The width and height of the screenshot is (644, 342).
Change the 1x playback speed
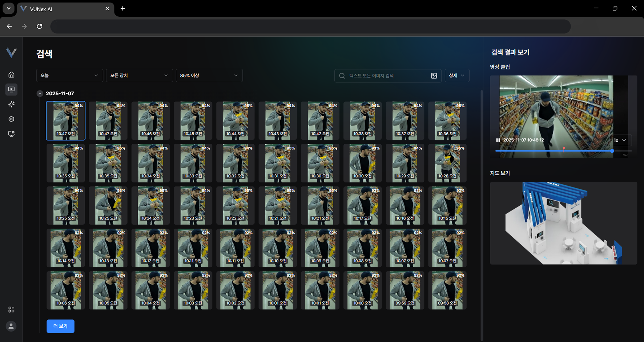(x=620, y=140)
